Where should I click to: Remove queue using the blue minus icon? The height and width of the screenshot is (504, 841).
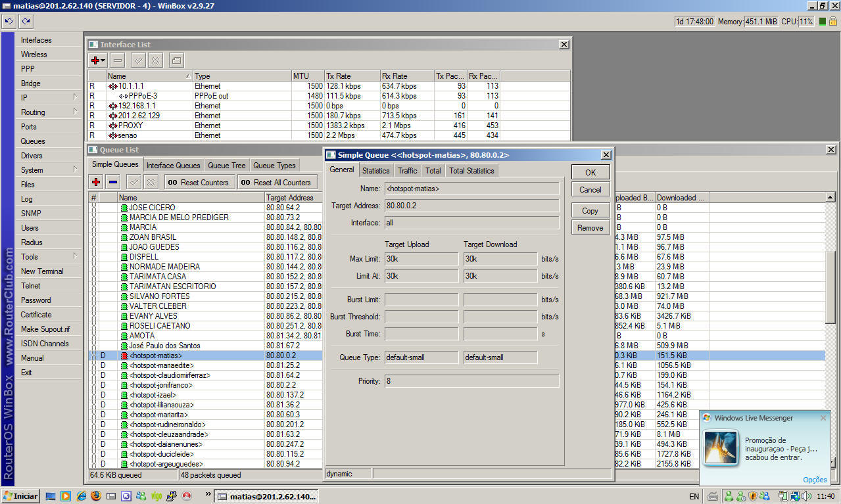click(x=113, y=182)
